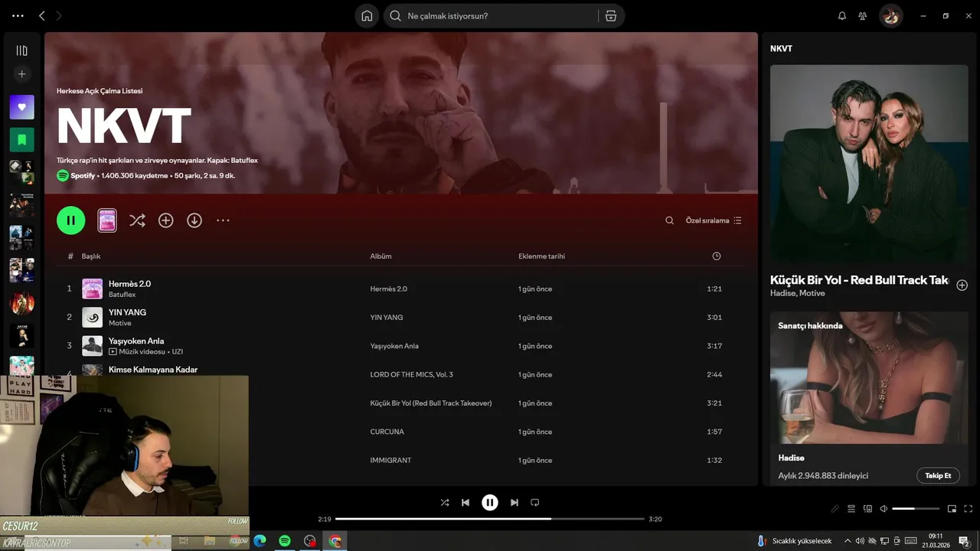980x551 pixels.
Task: Open friend activity icon in top bar
Action: coord(863,16)
